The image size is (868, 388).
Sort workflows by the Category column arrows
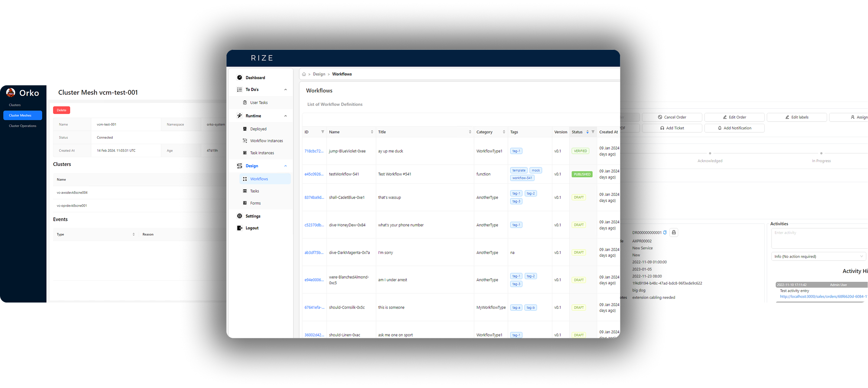pos(504,132)
